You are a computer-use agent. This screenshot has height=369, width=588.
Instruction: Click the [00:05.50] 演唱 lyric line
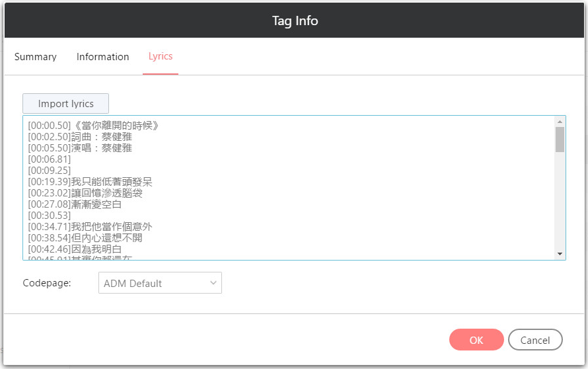click(80, 148)
